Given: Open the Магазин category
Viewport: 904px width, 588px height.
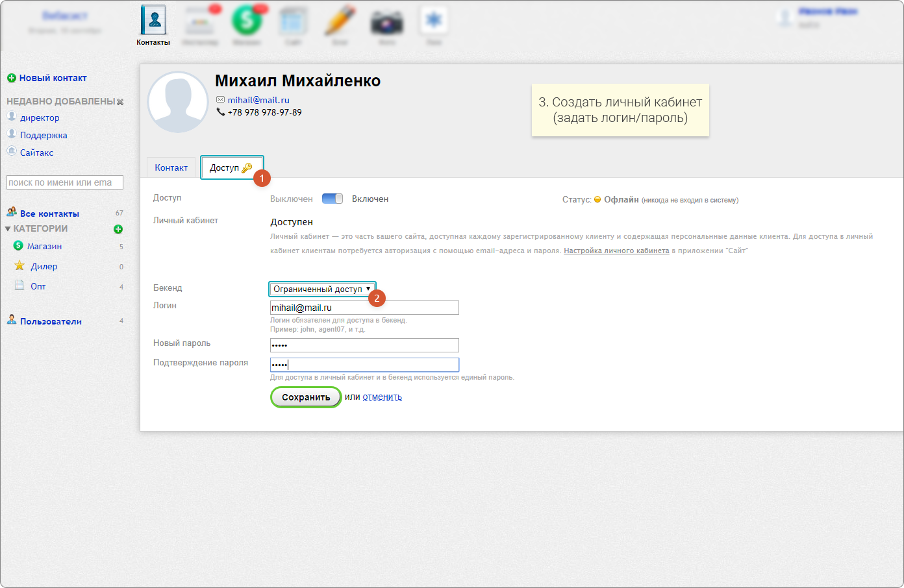Looking at the screenshot, I should (x=44, y=246).
